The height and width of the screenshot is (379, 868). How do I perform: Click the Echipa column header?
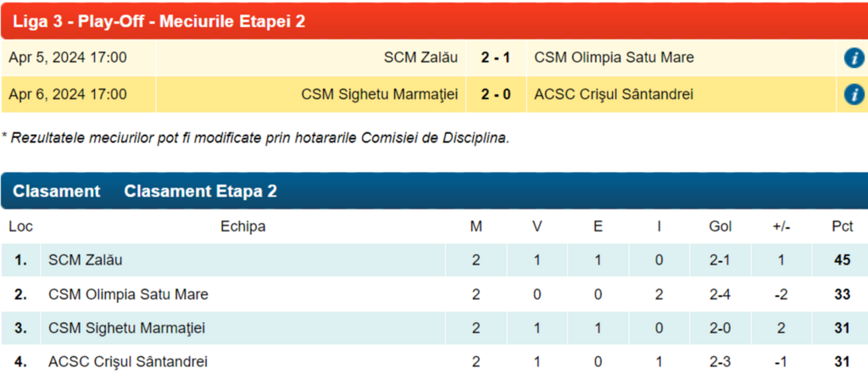[x=243, y=226]
